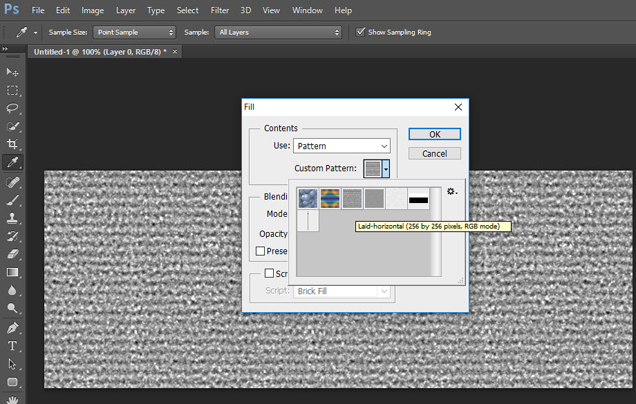
Task: Open the Use dropdown set to Pattern
Action: [342, 146]
